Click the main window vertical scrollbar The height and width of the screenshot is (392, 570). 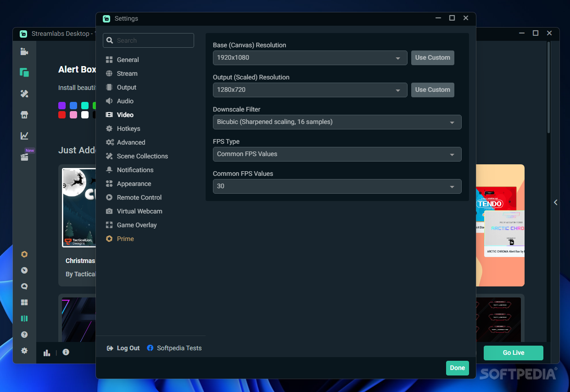(548, 87)
